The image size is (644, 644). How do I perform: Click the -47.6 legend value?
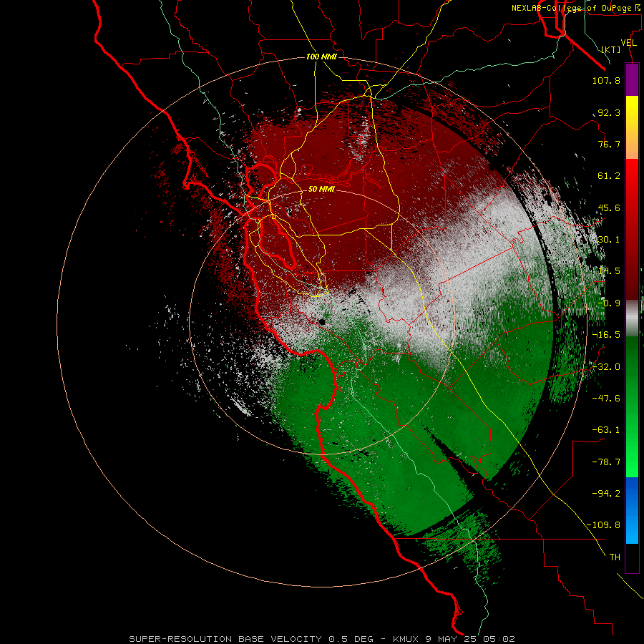click(606, 399)
